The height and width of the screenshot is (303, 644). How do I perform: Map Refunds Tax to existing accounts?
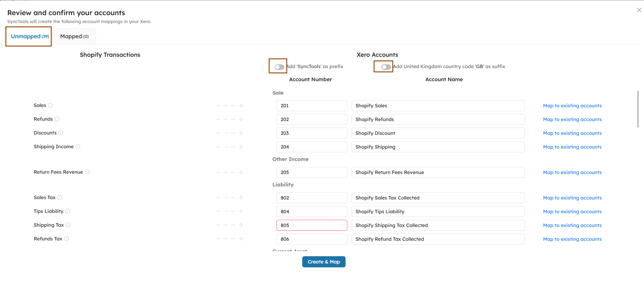(572, 239)
